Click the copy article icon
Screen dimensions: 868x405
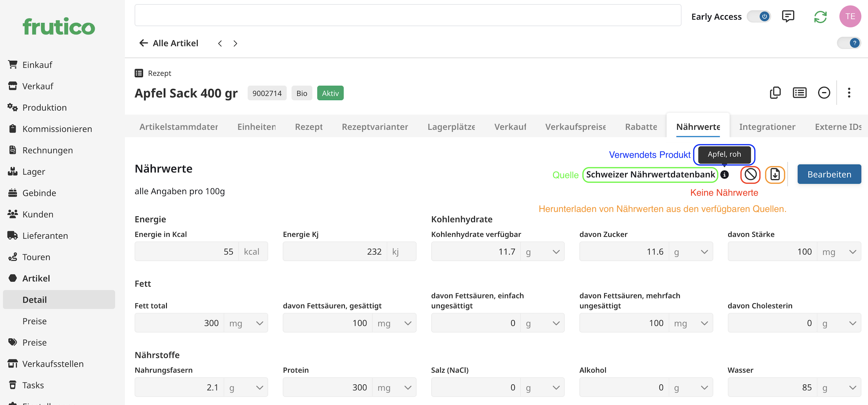pyautogui.click(x=775, y=93)
